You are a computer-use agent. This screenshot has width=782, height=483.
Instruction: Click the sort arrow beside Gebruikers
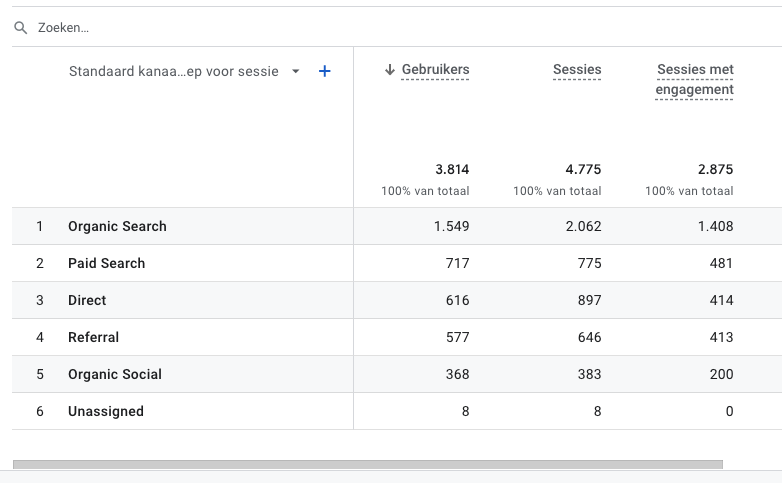[x=390, y=70]
